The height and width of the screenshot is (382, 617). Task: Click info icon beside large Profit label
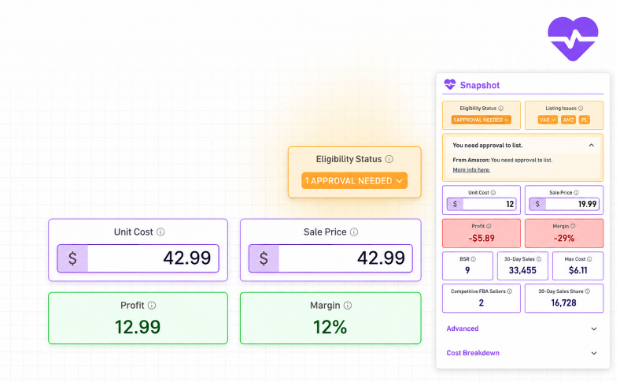152,305
